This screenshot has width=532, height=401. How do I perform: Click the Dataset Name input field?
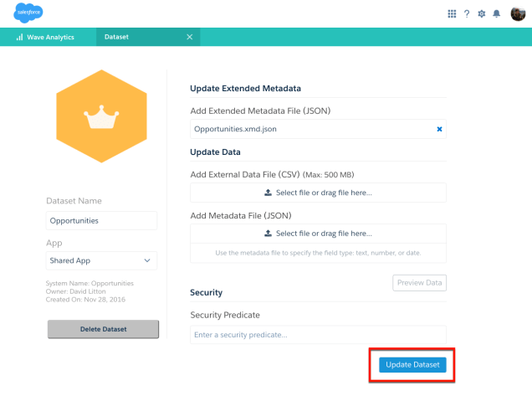101,221
